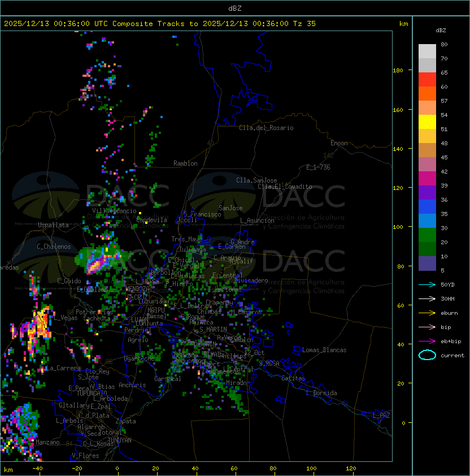Click the dBZ title at top

[235, 8]
